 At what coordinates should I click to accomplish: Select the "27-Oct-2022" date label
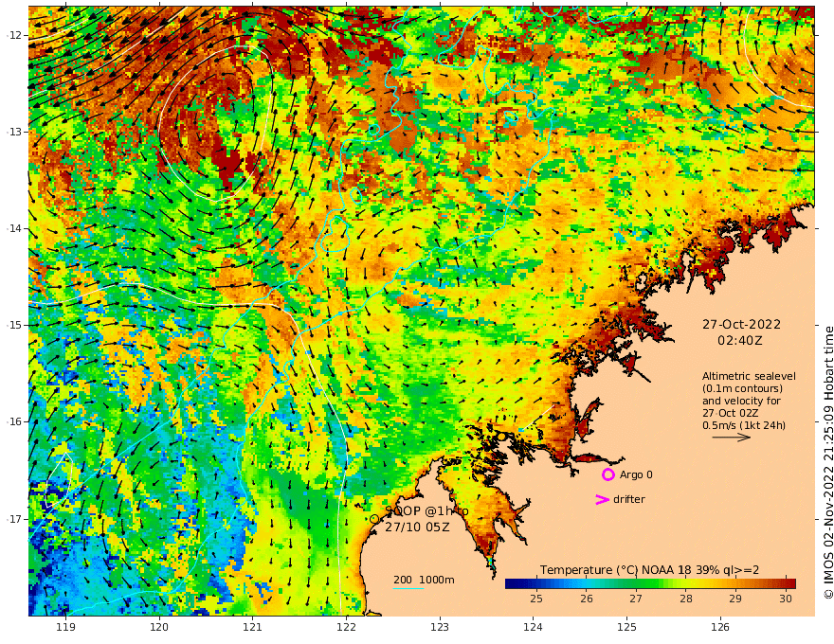[741, 324]
